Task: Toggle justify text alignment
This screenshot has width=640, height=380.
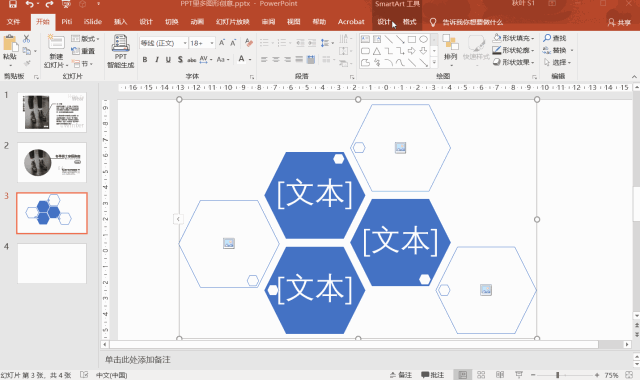Action: tap(299, 60)
